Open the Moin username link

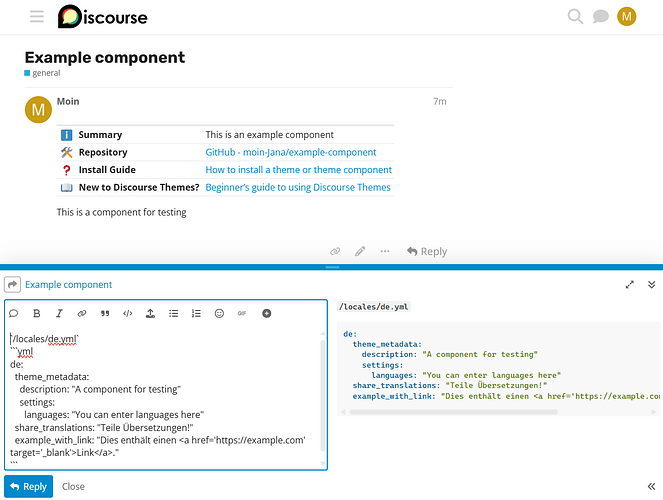coord(68,101)
